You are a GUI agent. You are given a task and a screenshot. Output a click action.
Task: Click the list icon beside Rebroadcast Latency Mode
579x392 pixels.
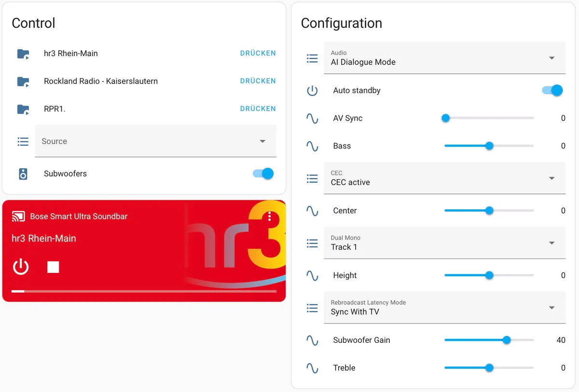(x=312, y=308)
